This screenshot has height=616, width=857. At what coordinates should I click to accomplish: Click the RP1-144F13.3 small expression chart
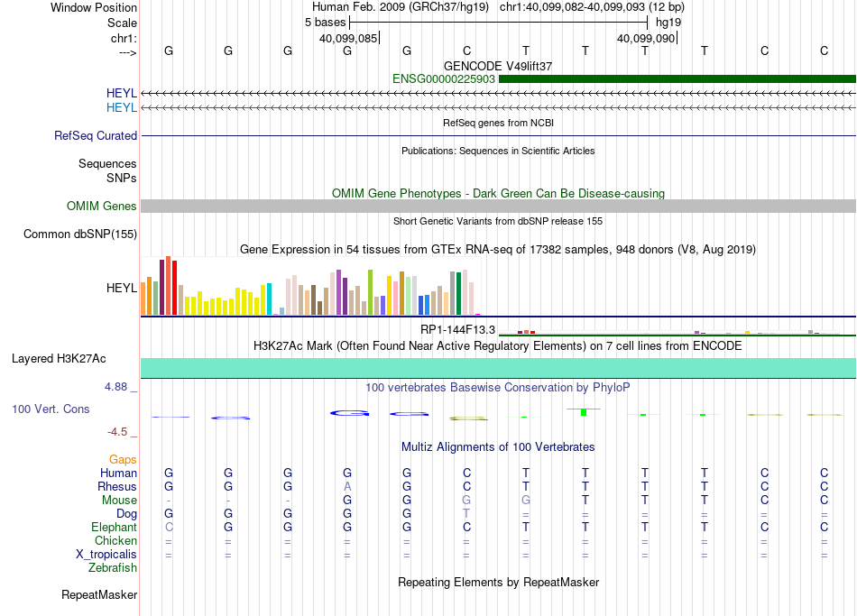pyautogui.click(x=677, y=332)
